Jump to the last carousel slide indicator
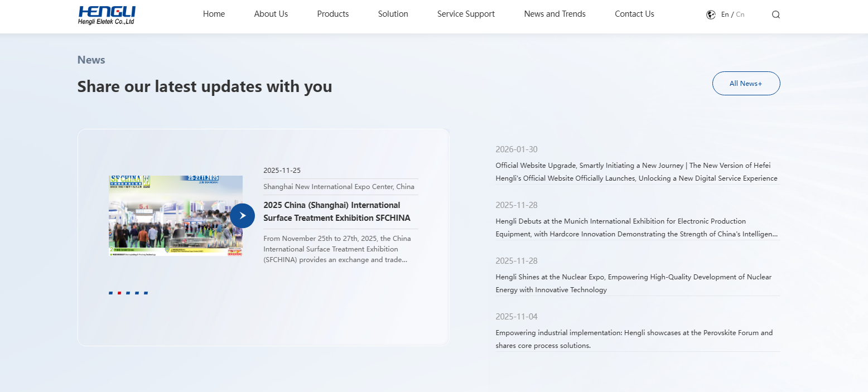Image resolution: width=868 pixels, height=392 pixels. [x=146, y=293]
